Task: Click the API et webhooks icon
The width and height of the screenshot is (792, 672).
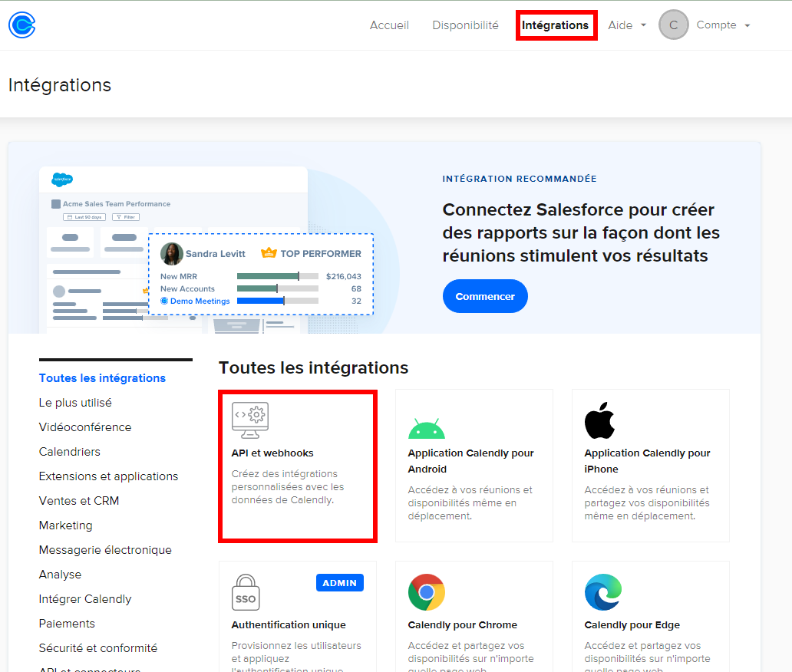Action: (250, 420)
